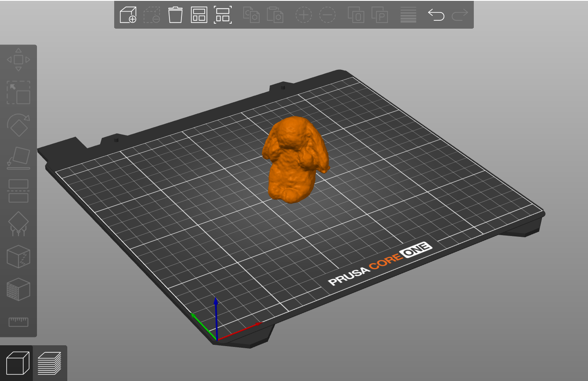This screenshot has height=381, width=588.
Task: Open the Cut tool
Action: [18, 191]
